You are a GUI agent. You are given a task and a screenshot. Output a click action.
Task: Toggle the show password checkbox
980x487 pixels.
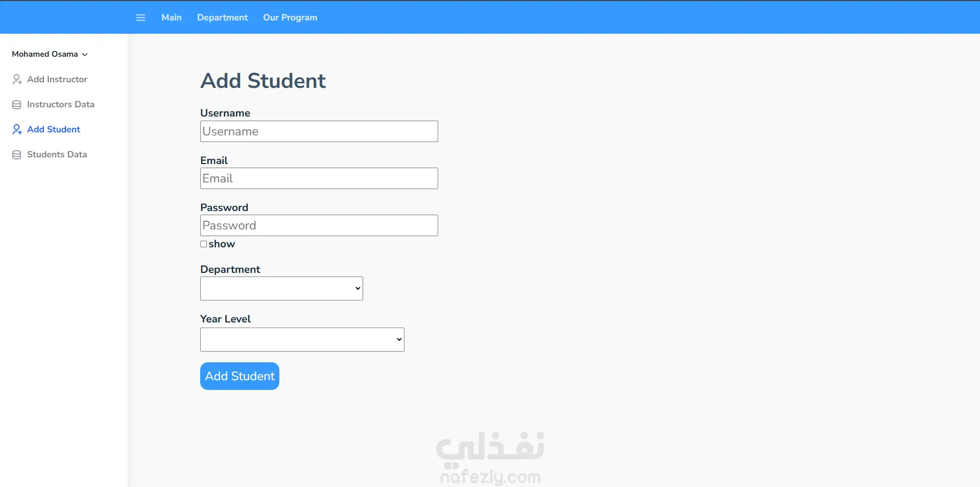coord(204,244)
